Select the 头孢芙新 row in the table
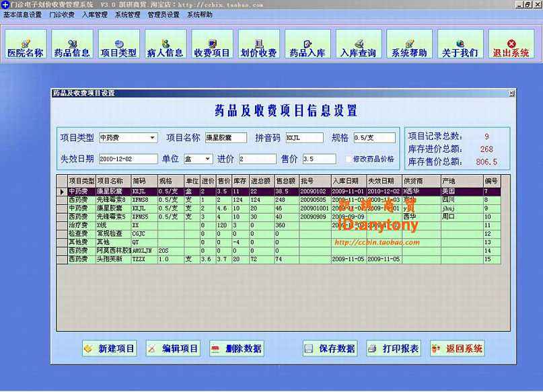The height and width of the screenshot is (392, 543). pos(111,259)
